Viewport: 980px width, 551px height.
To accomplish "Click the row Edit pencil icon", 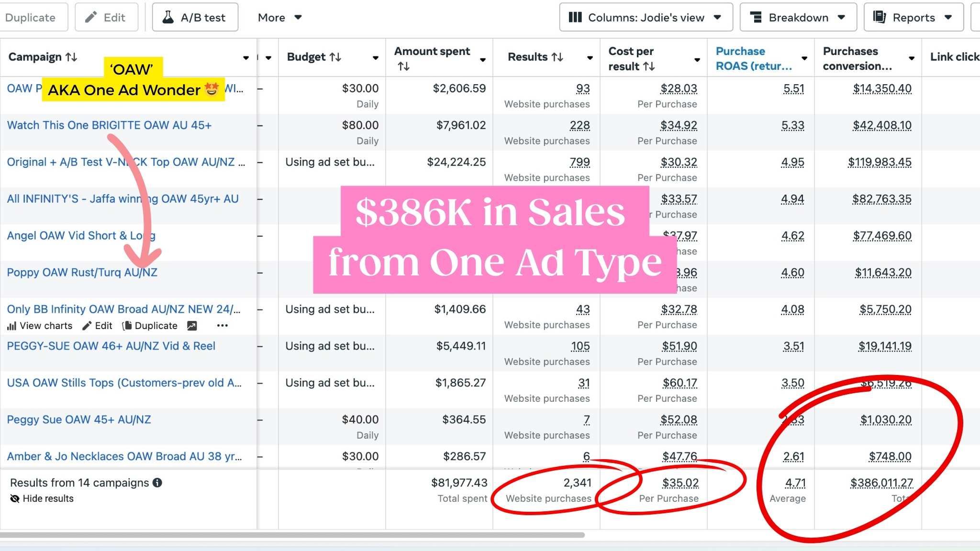I will (87, 326).
